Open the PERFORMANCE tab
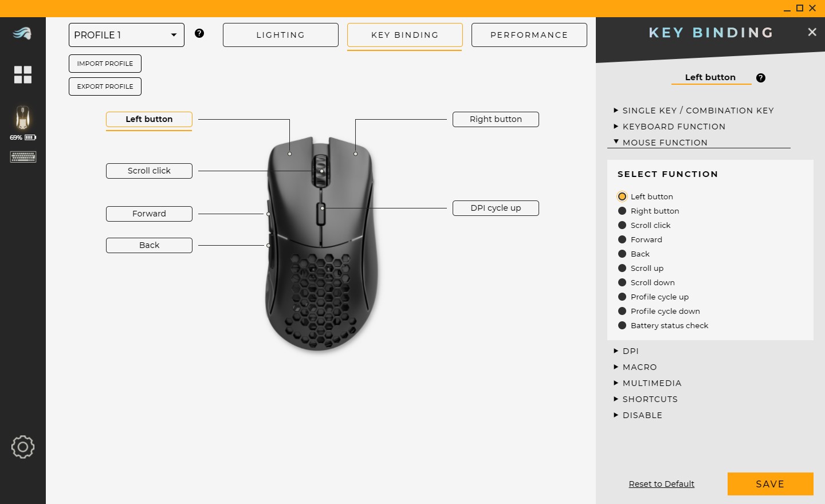 (x=529, y=34)
